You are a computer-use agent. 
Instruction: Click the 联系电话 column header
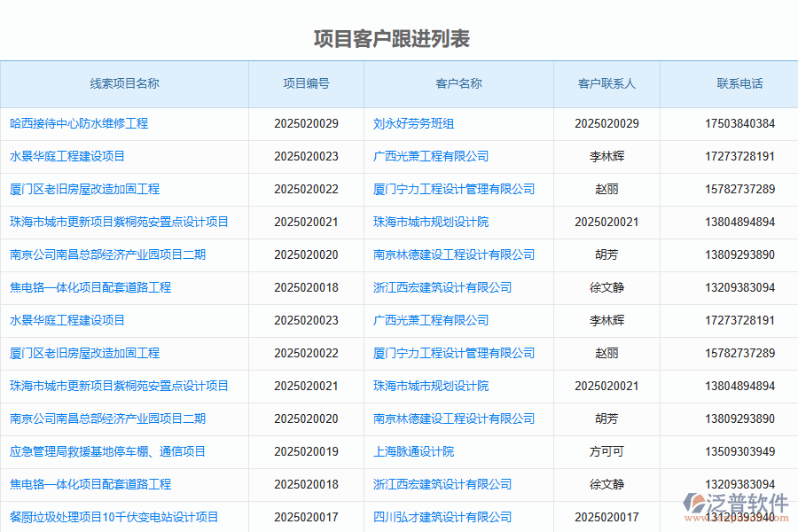(740, 83)
